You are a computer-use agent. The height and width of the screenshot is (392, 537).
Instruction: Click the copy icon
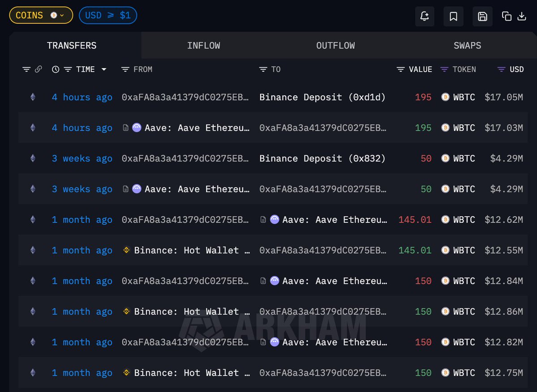(507, 17)
